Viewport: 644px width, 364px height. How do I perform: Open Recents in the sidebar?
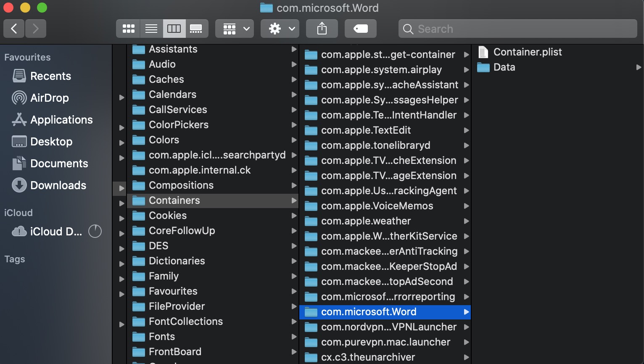(50, 76)
